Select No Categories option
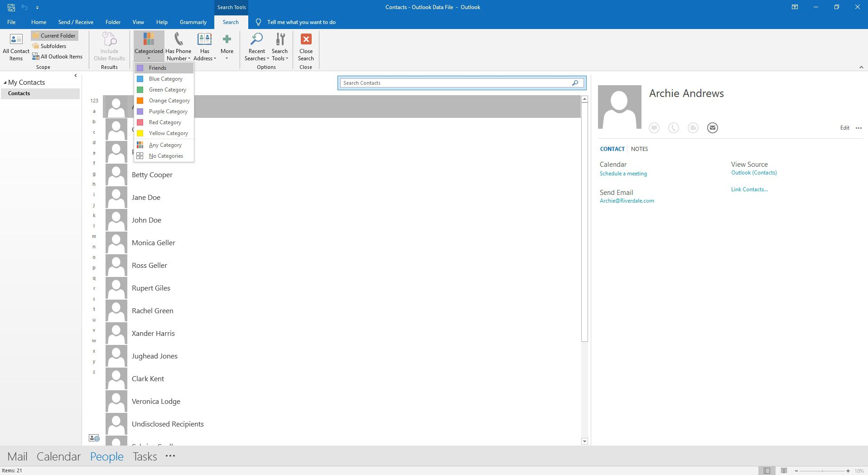 click(x=164, y=156)
